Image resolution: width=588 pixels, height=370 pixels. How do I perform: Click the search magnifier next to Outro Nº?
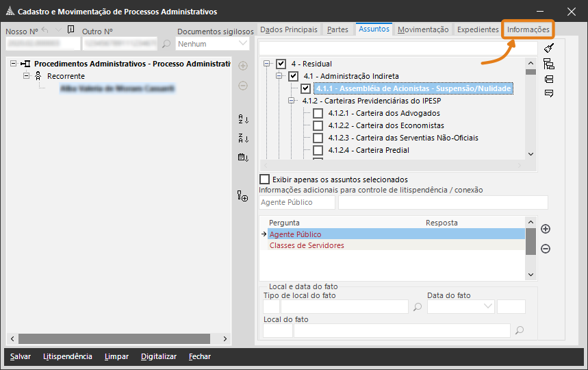166,44
